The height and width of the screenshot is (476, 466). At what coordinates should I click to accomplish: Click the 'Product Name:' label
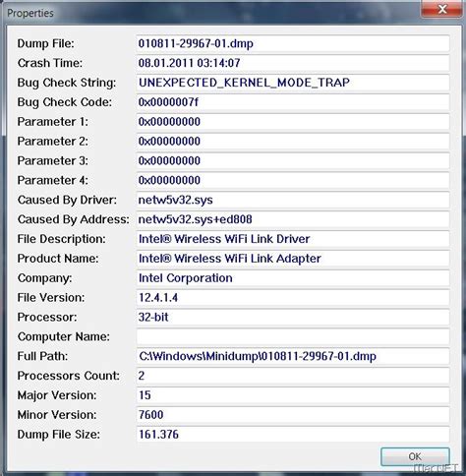(58, 259)
